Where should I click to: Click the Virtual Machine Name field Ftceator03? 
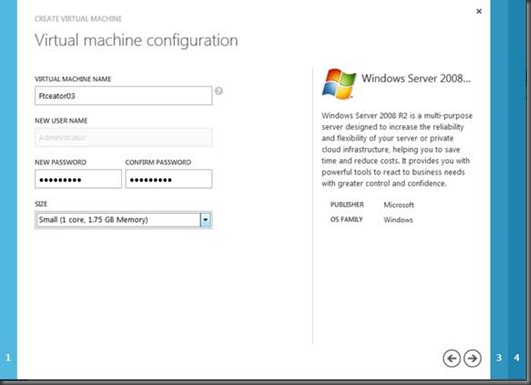[123, 96]
